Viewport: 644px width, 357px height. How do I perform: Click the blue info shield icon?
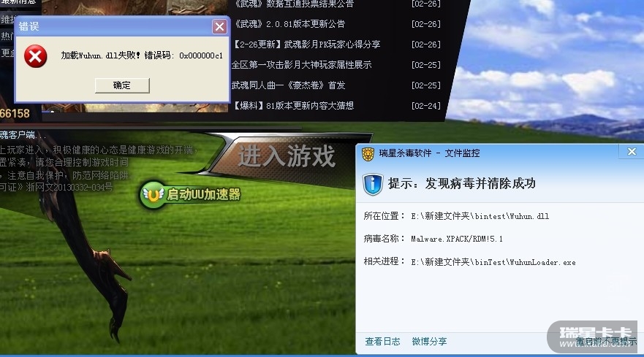373,184
